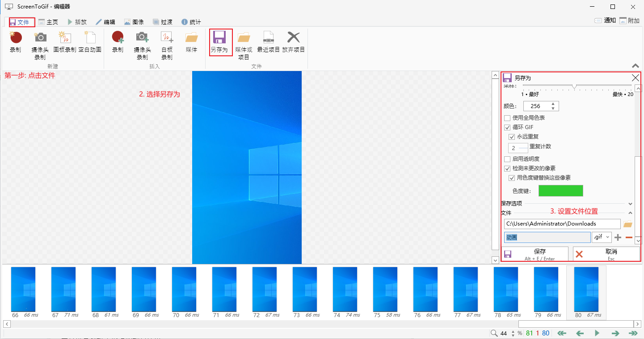The height and width of the screenshot is (339, 644).
Task: Collapse the ribbon with the up chevron
Action: click(636, 65)
